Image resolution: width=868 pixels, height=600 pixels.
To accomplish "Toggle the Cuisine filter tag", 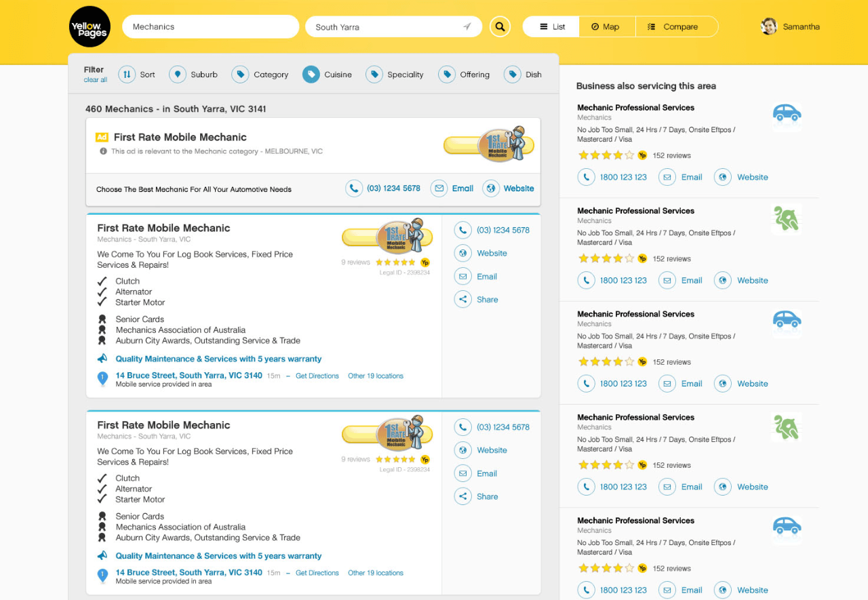I will coord(311,75).
